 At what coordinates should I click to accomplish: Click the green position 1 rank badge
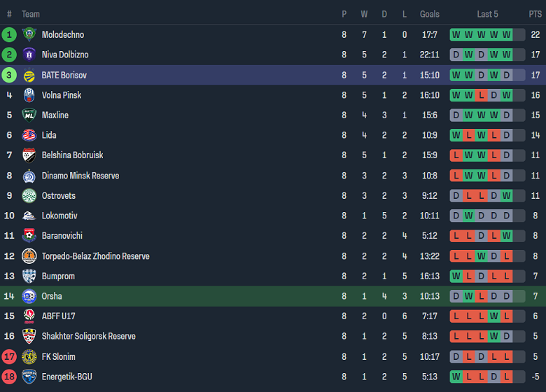coord(9,34)
